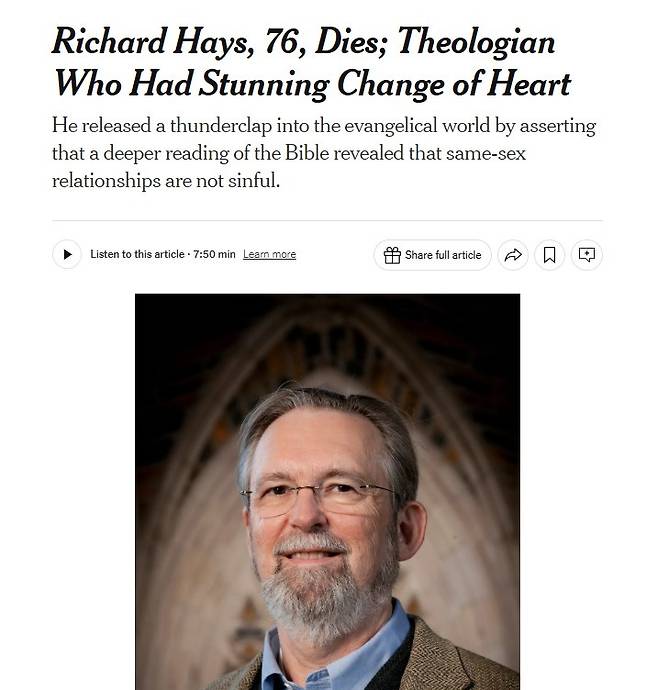Click the word 'Theologian' in the headline
658x690 pixels.
[483, 43]
